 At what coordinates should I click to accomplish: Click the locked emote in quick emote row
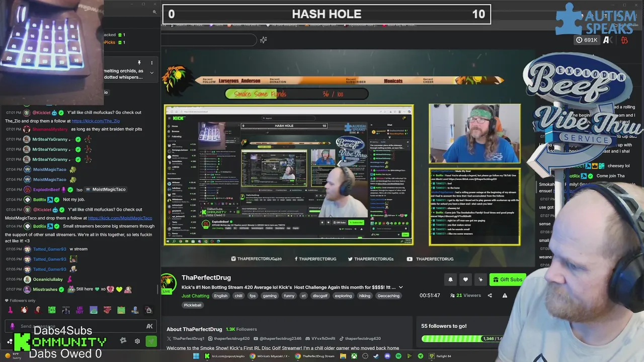tap(148, 310)
